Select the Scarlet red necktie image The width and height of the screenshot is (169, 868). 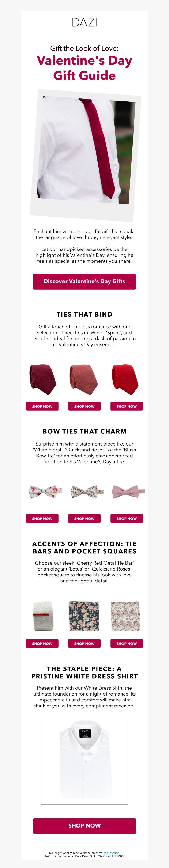(x=126, y=379)
